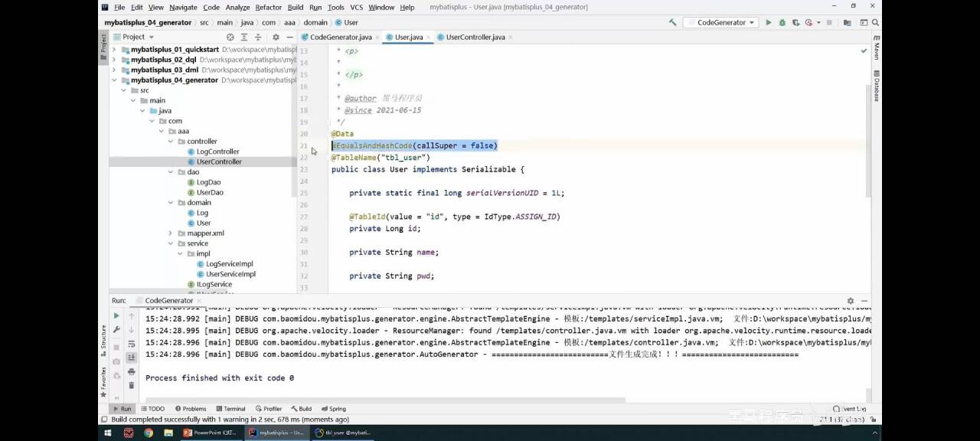
Task: Collapse all in Project panel
Action: tap(260, 37)
